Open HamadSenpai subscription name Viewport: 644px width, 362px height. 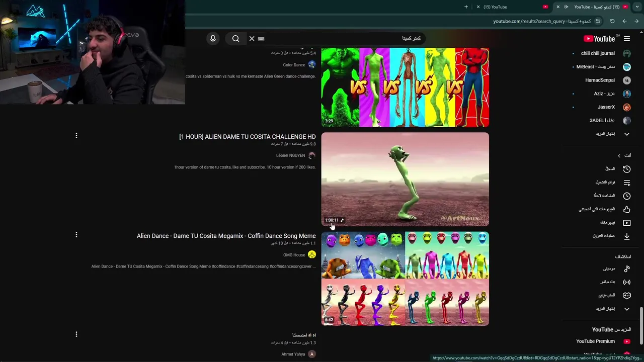(x=600, y=80)
